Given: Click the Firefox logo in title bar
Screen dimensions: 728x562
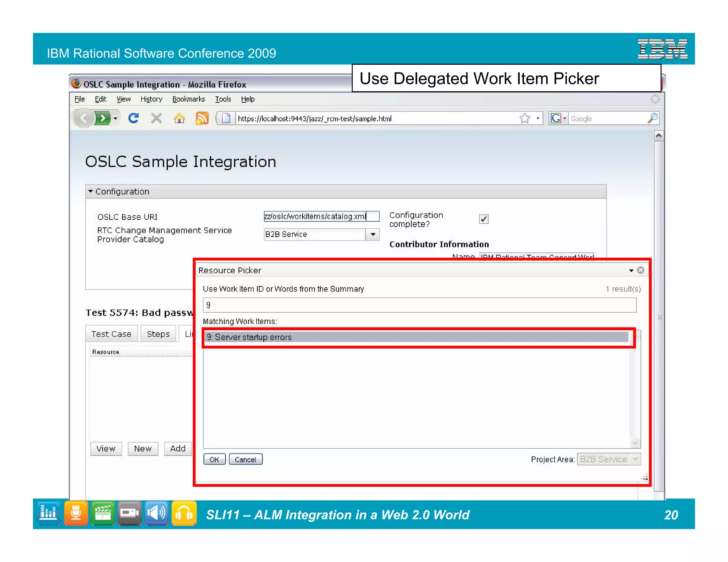Looking at the screenshot, I should pos(76,83).
